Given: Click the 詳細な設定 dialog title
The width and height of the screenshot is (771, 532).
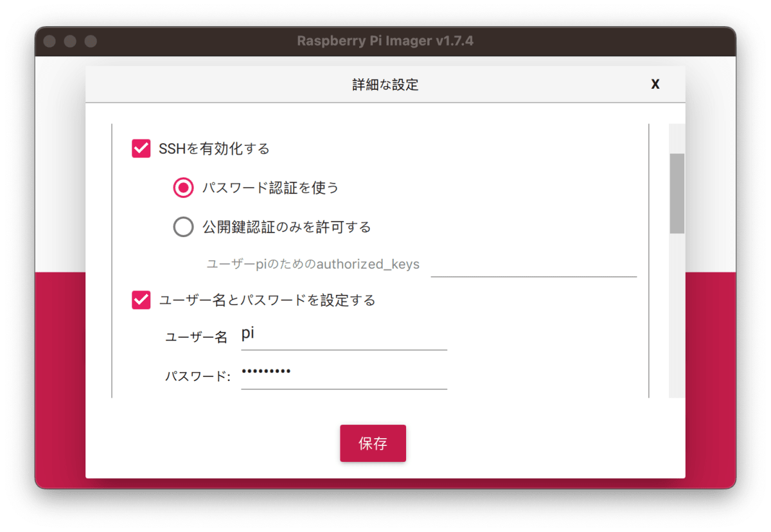Looking at the screenshot, I should point(385,85).
